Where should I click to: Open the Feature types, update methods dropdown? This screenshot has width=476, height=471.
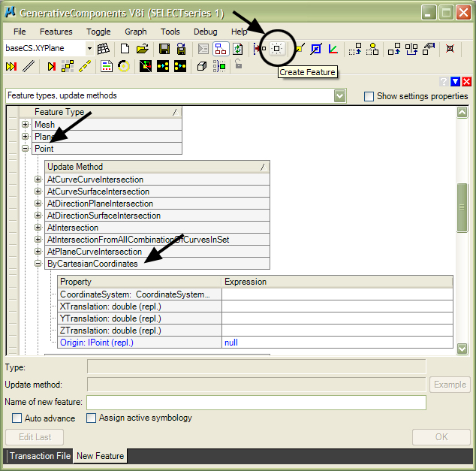[x=339, y=96]
